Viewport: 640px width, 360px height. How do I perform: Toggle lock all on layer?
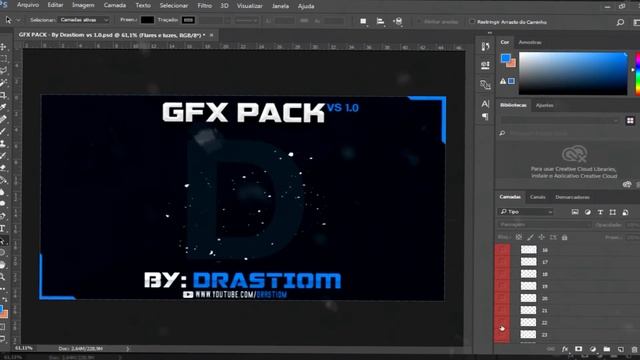click(x=564, y=237)
